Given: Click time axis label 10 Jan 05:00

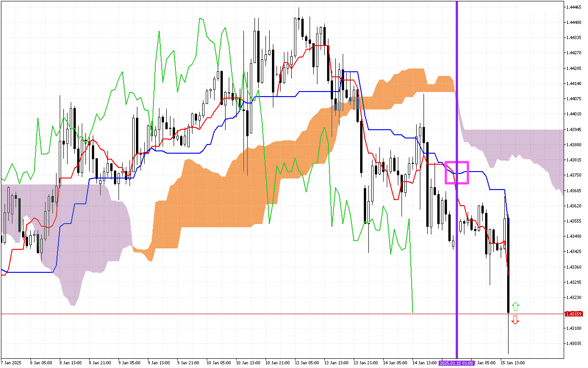Looking at the screenshot, I should point(218,363).
